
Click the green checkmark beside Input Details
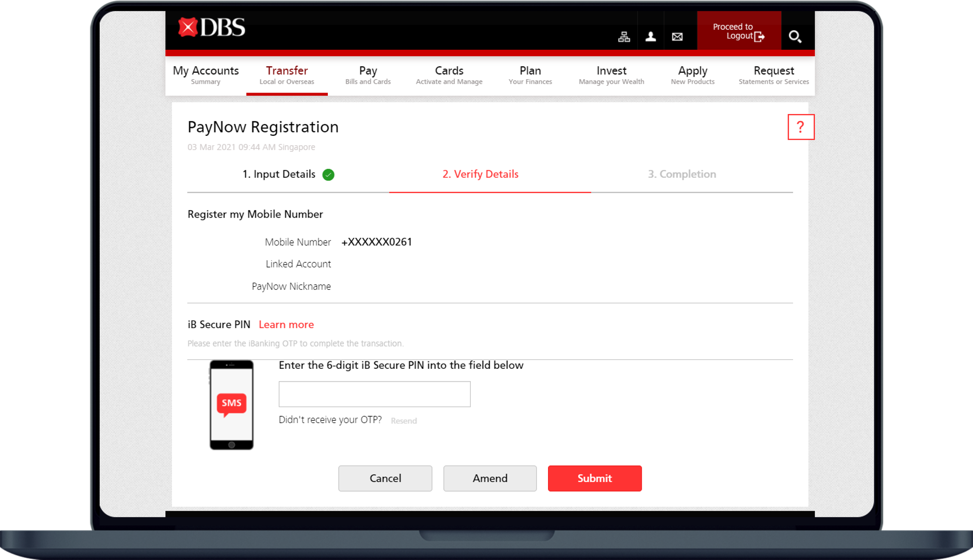click(x=328, y=175)
